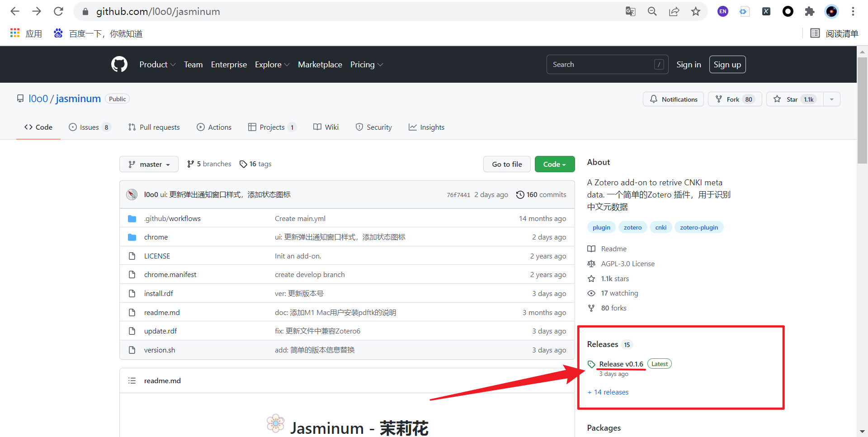Click the Sign up button
Screen dimensions: 868x437
727,65
